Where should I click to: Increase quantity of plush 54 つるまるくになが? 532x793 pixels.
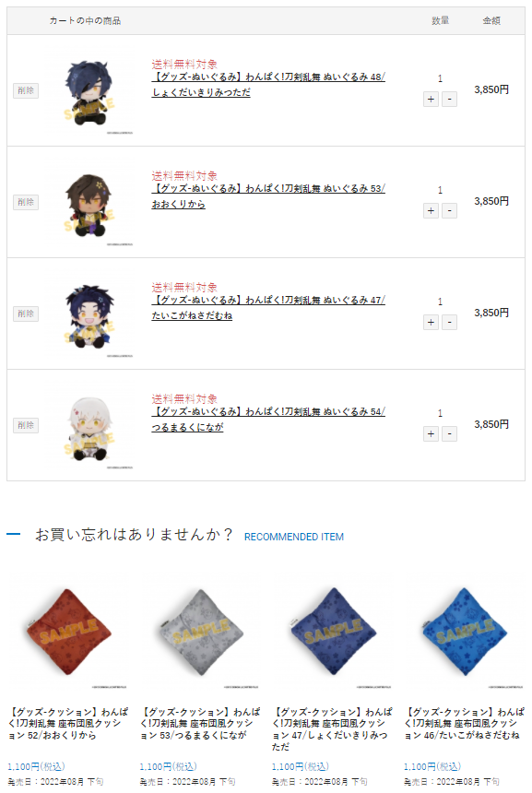point(431,434)
